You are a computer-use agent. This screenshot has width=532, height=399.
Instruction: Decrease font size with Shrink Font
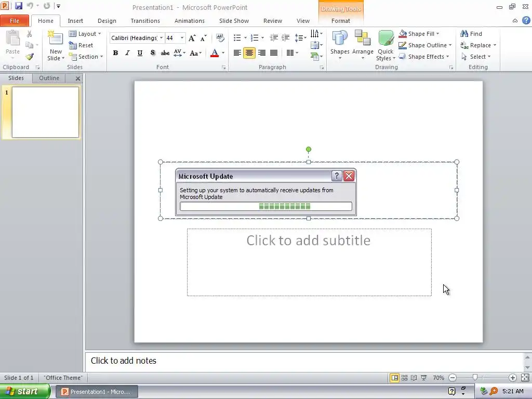pos(203,38)
